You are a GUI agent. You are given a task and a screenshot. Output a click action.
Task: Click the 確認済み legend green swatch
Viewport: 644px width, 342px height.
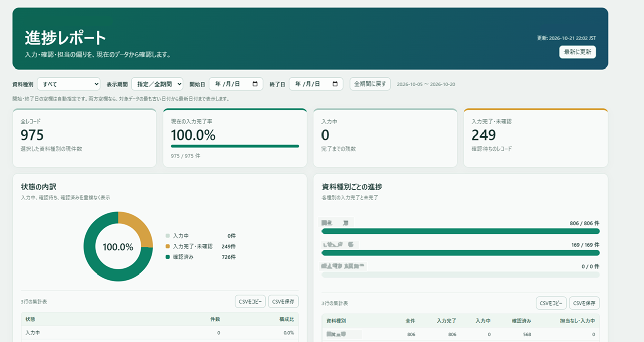point(168,257)
